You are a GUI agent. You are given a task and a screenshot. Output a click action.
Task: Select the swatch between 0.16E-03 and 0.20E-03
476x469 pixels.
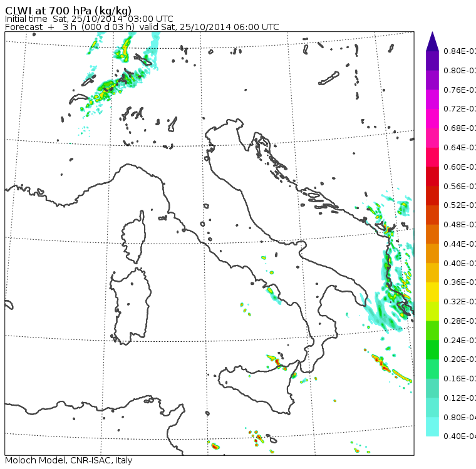[x=432, y=369]
